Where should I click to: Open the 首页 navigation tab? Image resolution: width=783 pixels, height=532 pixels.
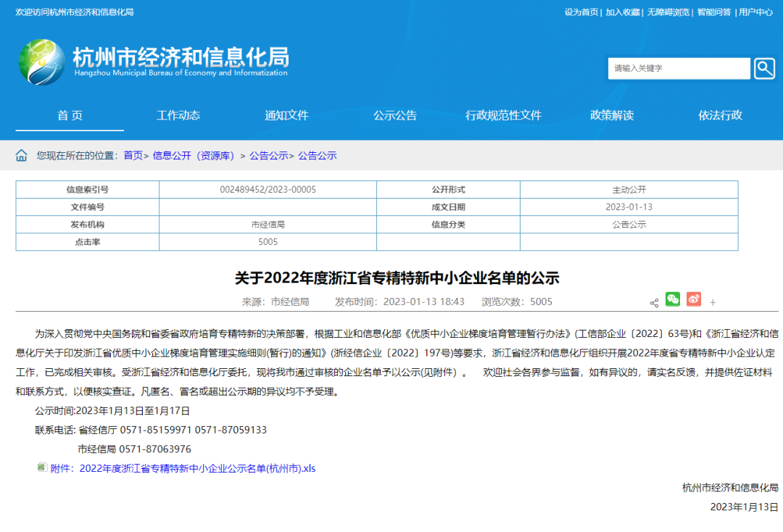tap(70, 115)
